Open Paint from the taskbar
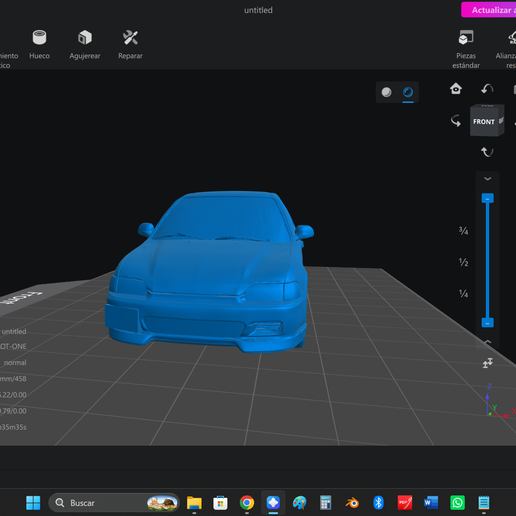516x516 pixels. (299, 503)
